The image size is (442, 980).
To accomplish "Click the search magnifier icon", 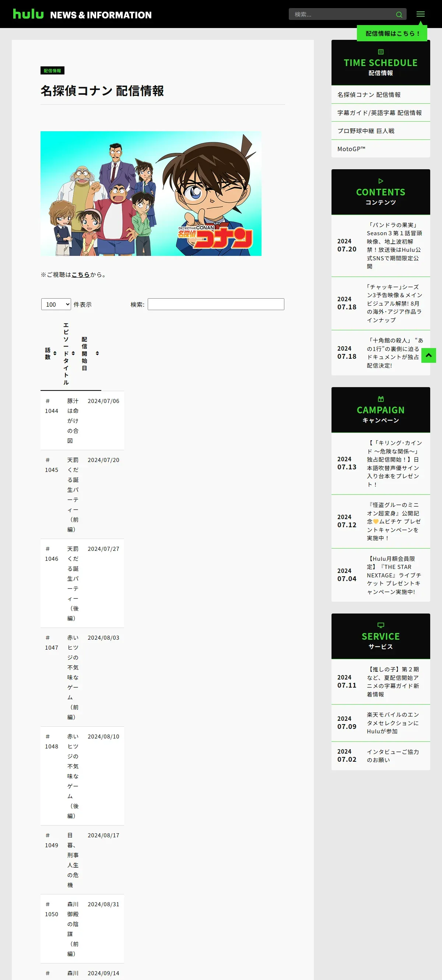I will 399,14.
